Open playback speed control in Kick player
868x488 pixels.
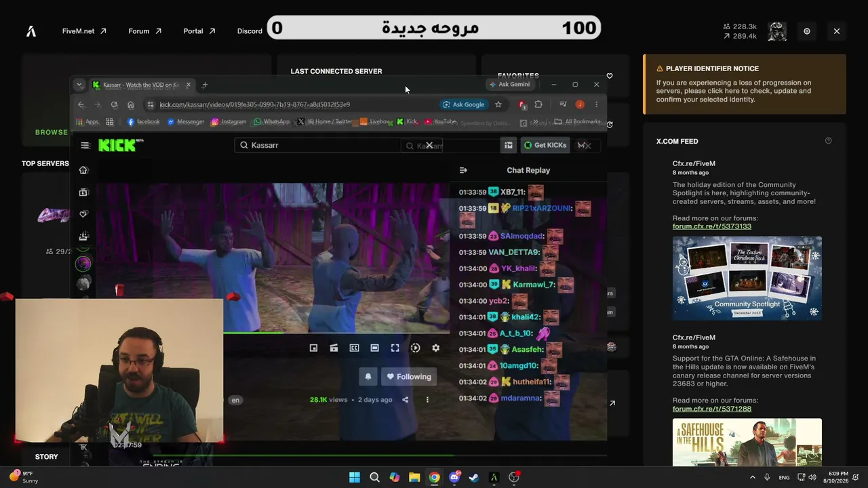[x=415, y=348]
